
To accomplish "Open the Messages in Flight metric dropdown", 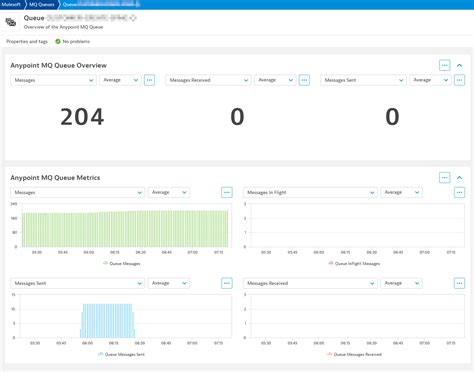I will [x=310, y=192].
